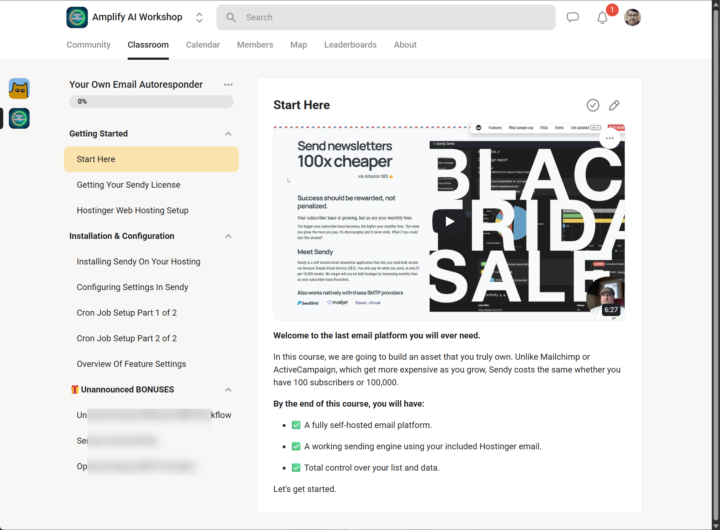
Task: Click the search magnifier icon
Action: [231, 17]
